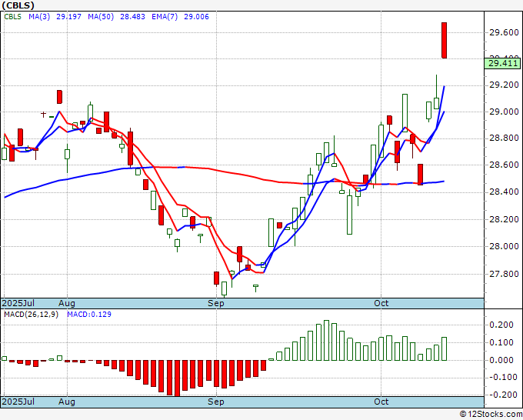Click the 28.000 price axis label
Screen dimensions: 523x420
[504, 246]
